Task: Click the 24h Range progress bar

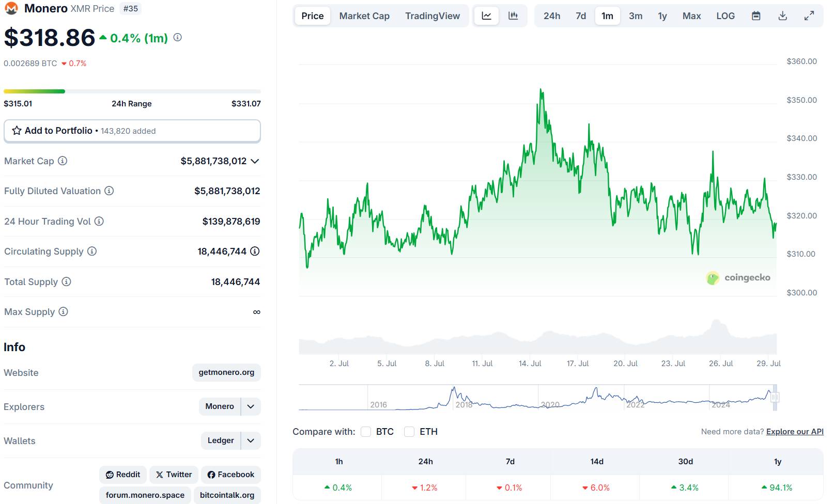Action: 132,91
